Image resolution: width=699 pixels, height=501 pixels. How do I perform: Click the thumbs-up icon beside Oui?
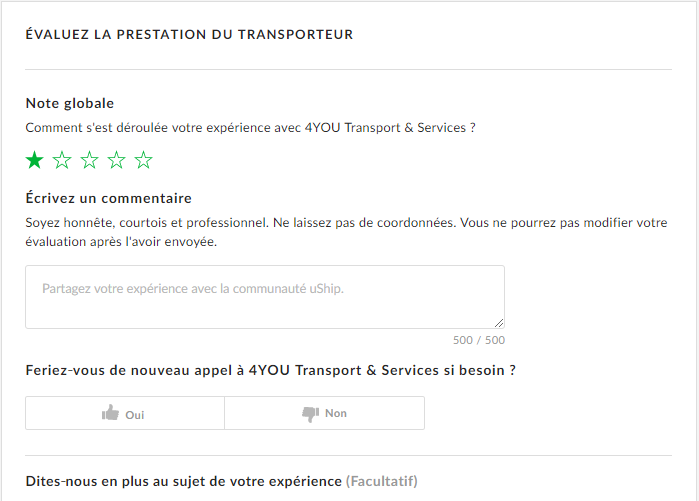click(110, 413)
